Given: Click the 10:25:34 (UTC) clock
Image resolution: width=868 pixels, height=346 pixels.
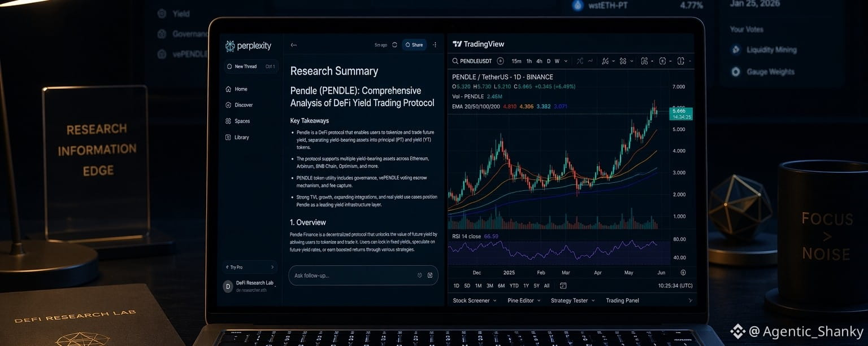Looking at the screenshot, I should click(x=675, y=286).
